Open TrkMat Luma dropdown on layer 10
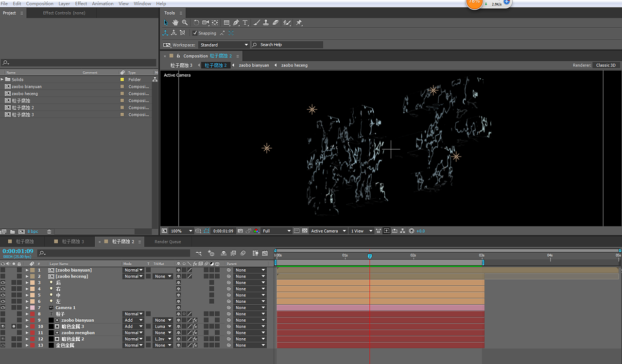 tap(163, 327)
